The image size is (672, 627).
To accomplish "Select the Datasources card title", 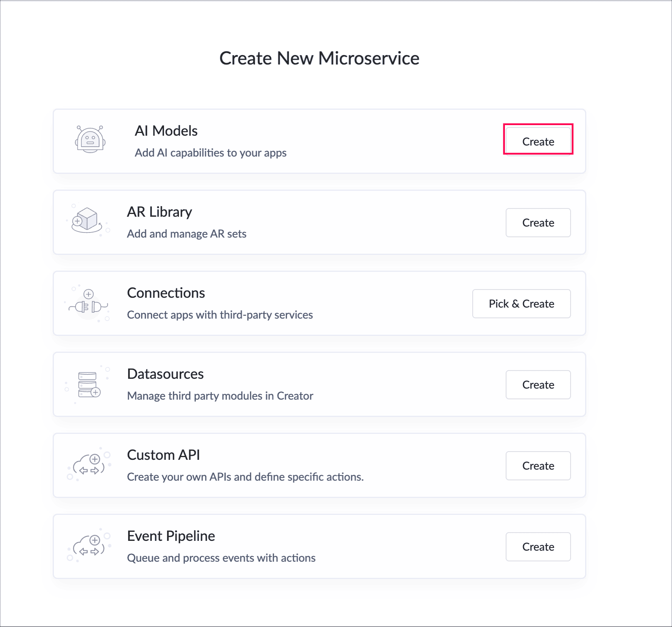I will point(165,374).
